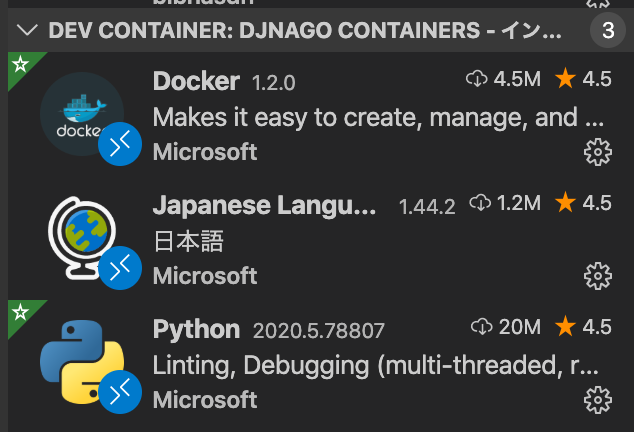Open Japanese Language Pack manage gear

point(598,276)
